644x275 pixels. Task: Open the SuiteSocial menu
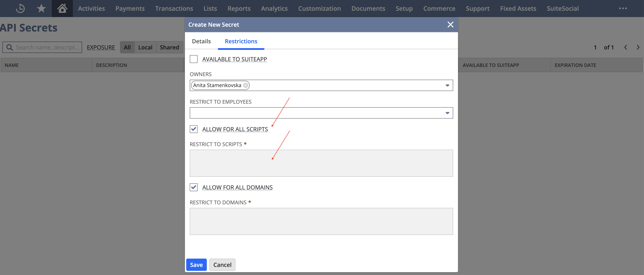[563, 9]
